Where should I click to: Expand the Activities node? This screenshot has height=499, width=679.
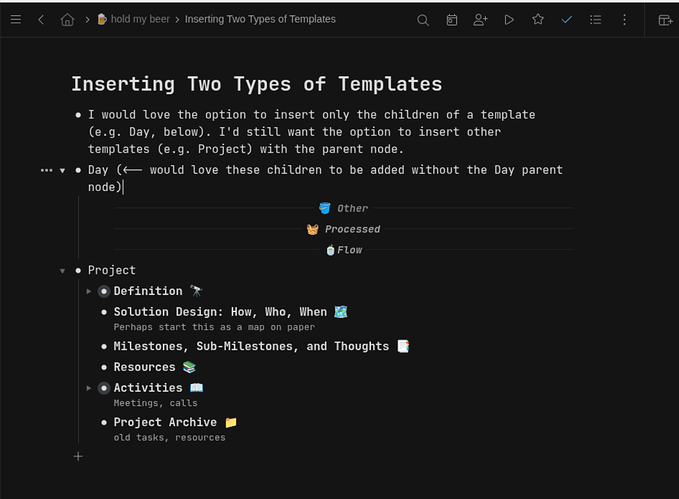88,388
